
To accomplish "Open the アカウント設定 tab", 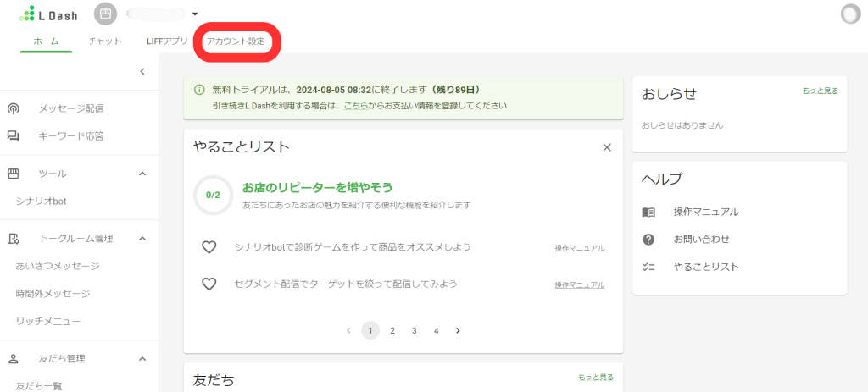I will (x=236, y=41).
